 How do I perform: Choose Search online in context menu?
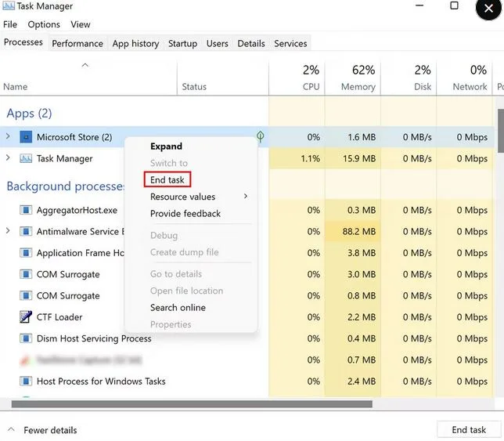[178, 308]
